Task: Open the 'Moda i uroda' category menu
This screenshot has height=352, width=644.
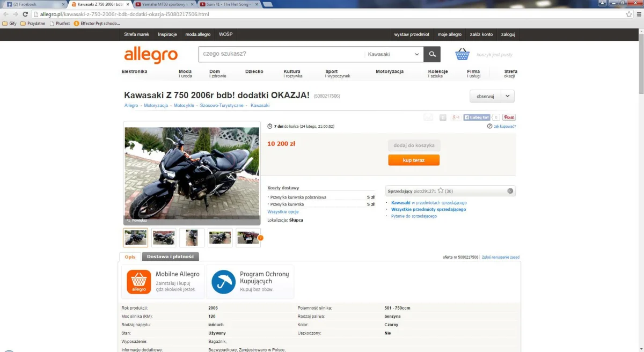Action: pyautogui.click(x=186, y=74)
